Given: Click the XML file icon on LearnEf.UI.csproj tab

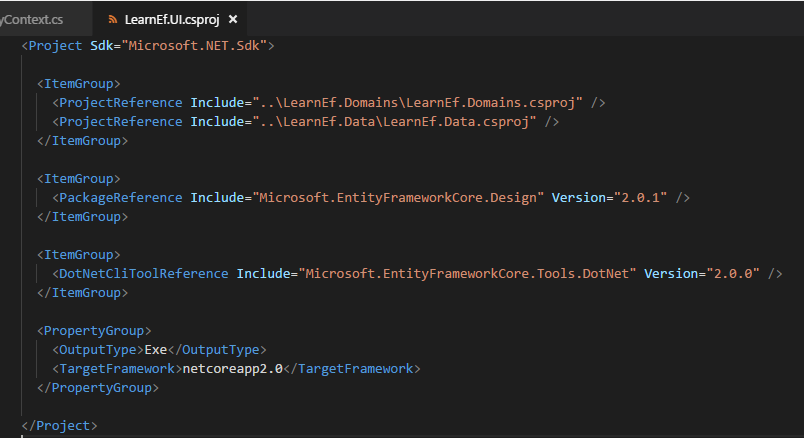Looking at the screenshot, I should point(112,19).
